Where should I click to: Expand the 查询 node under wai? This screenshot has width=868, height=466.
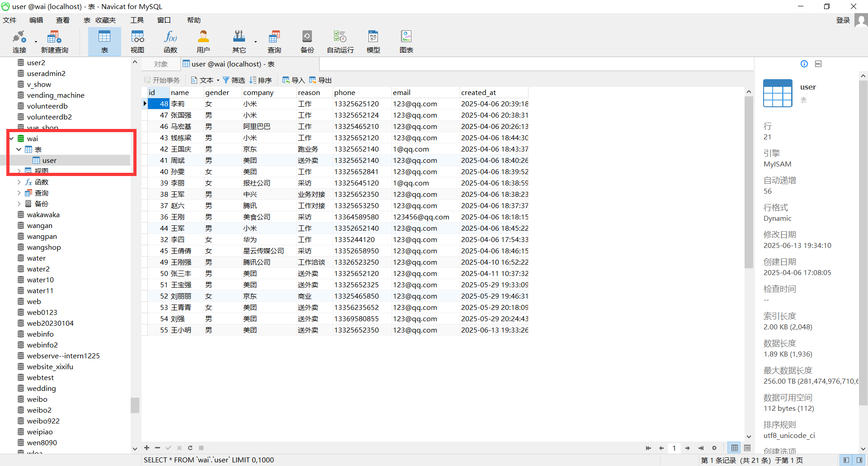[x=19, y=193]
